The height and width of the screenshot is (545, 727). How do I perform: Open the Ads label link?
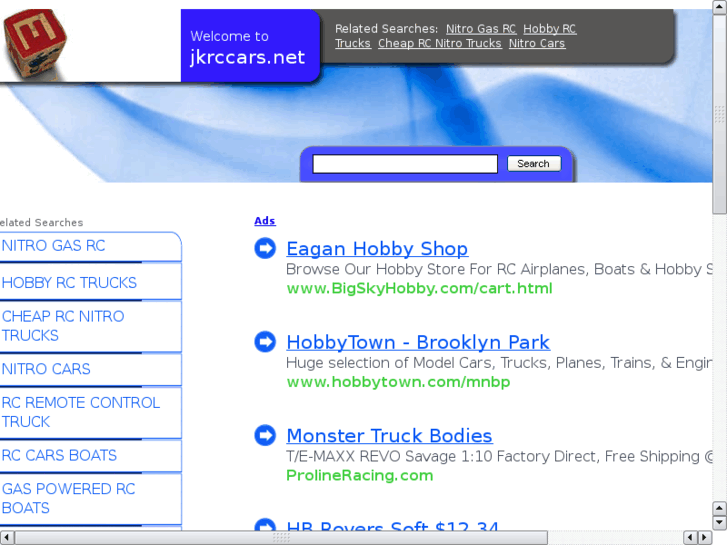(x=265, y=221)
